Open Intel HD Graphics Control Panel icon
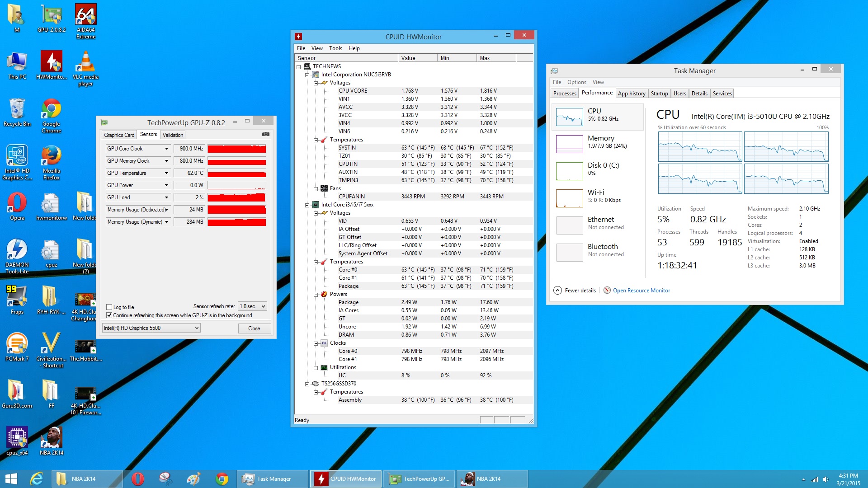Viewport: 868px width, 488px height. point(17,163)
